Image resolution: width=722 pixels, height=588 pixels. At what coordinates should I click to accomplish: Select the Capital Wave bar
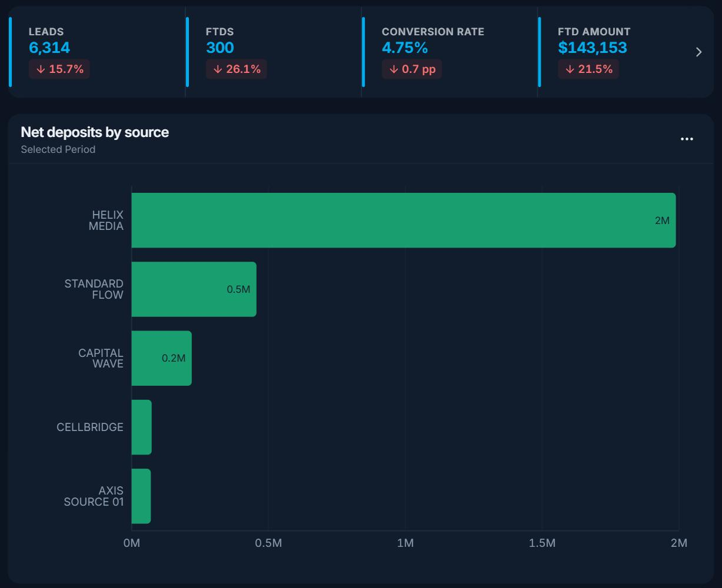click(162, 358)
